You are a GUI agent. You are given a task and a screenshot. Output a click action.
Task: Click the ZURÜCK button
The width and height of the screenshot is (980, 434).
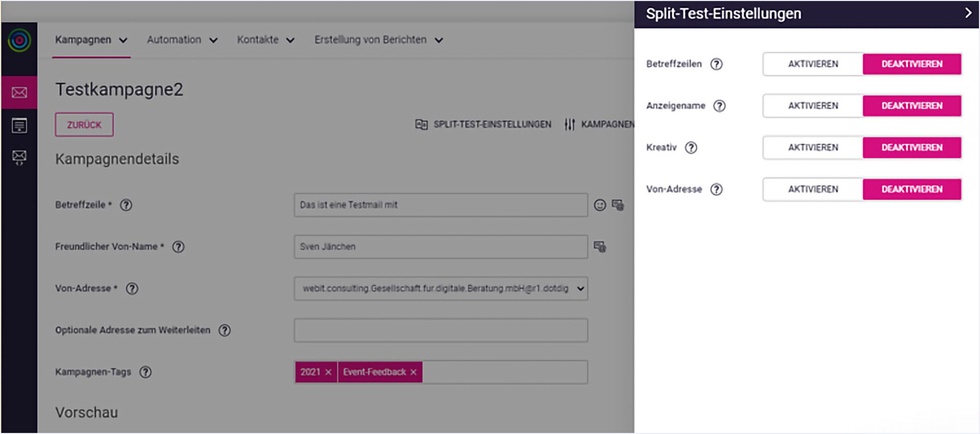84,125
